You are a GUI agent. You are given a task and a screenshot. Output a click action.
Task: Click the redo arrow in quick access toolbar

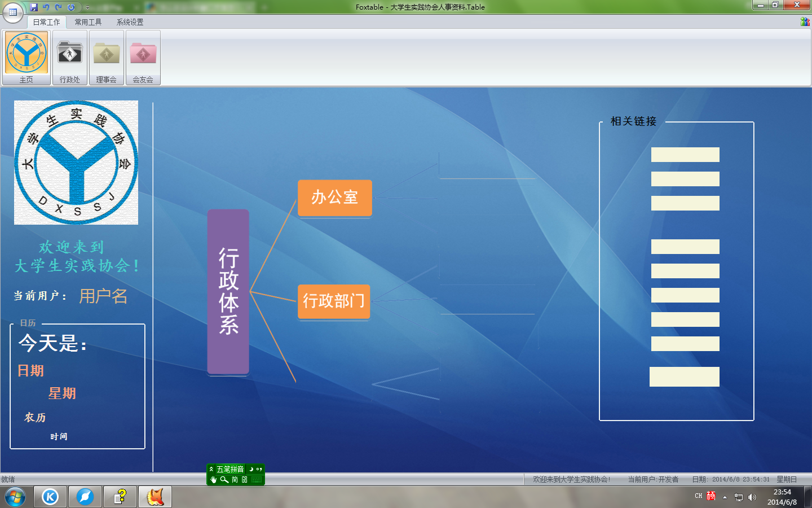tap(58, 7)
